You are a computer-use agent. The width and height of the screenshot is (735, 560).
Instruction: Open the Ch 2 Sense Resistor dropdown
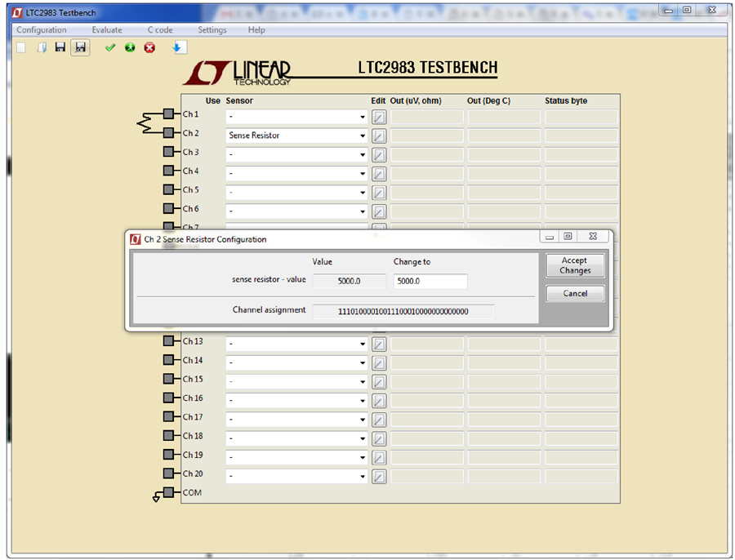pyautogui.click(x=296, y=136)
